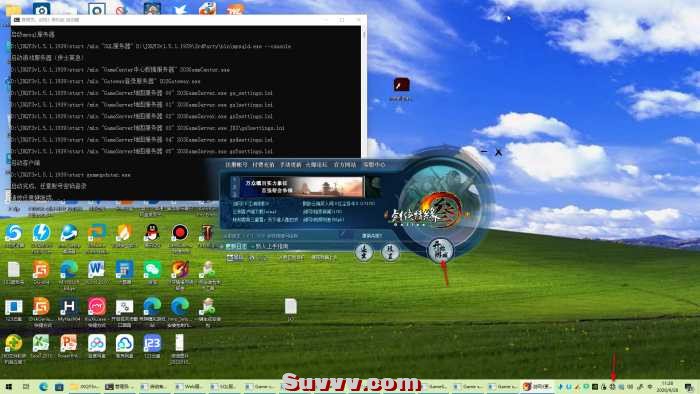Select the lone file icon on the grass
Viewport: 700px width, 394px height.
pyautogui.click(x=291, y=307)
